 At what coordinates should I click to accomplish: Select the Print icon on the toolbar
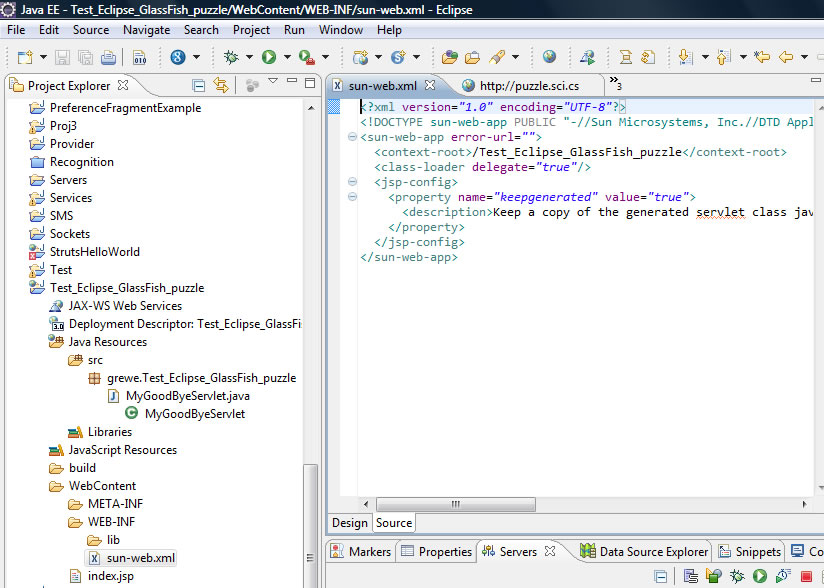pos(107,57)
